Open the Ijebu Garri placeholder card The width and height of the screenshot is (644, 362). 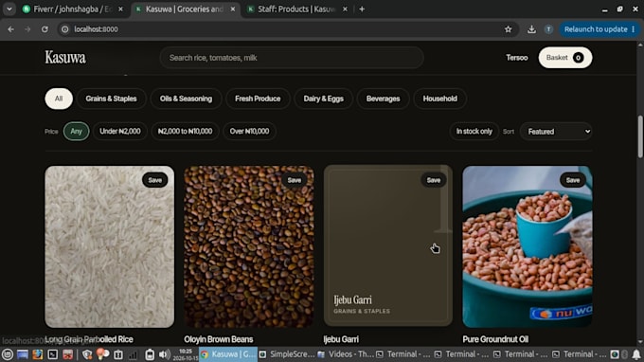[x=388, y=246]
